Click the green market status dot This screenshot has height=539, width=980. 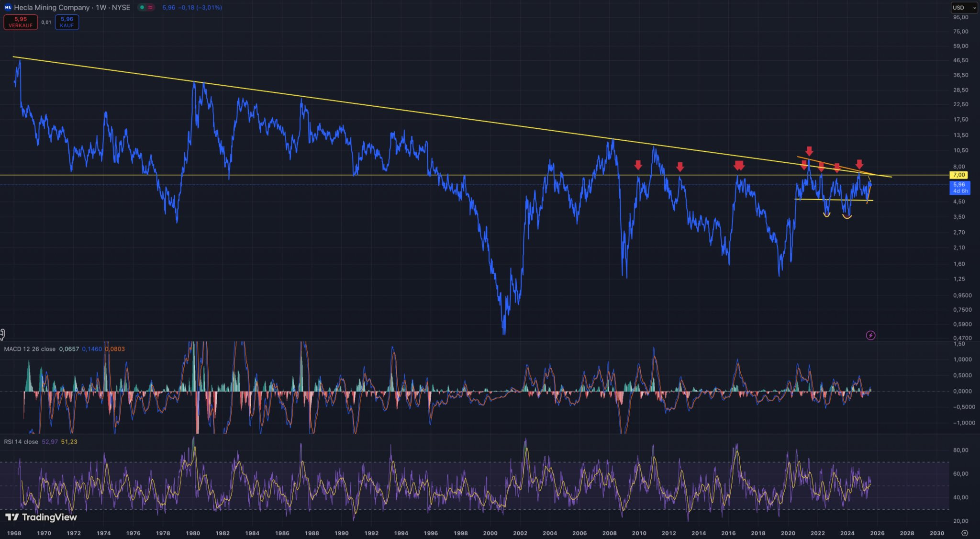click(x=142, y=8)
